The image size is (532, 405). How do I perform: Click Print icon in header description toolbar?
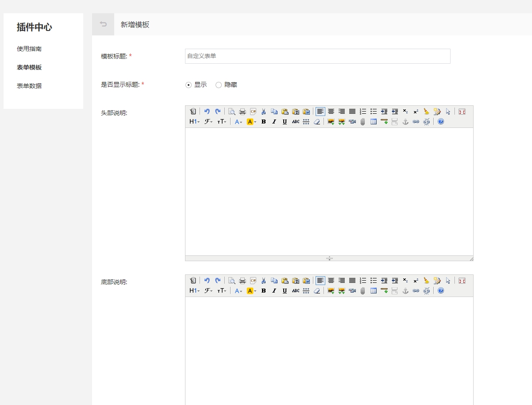click(x=243, y=112)
